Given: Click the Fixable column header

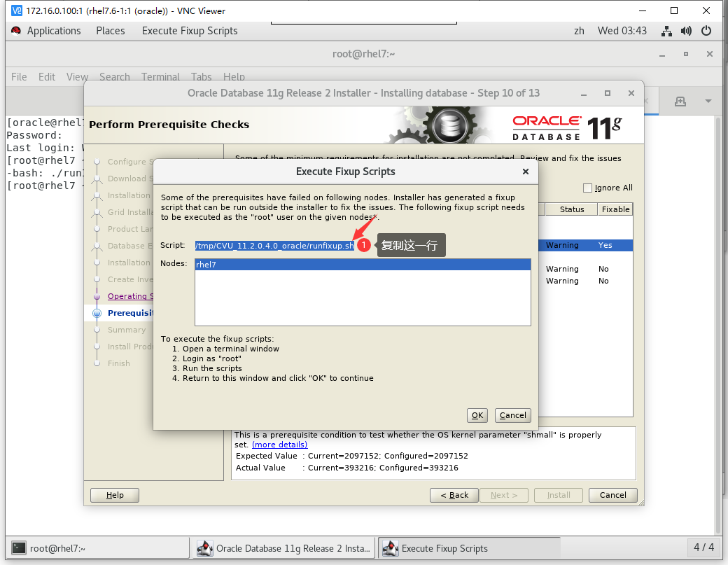Looking at the screenshot, I should (615, 209).
